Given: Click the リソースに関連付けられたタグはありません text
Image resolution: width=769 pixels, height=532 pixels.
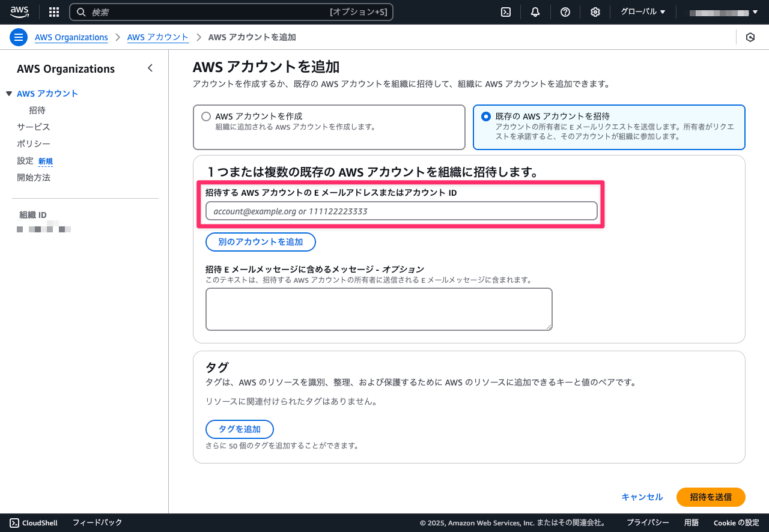Looking at the screenshot, I should click(x=291, y=401).
